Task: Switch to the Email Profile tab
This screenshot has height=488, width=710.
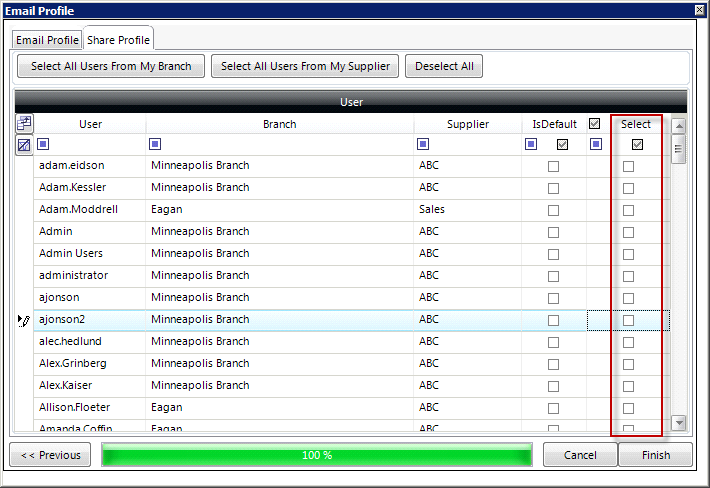Action: pyautogui.click(x=46, y=40)
